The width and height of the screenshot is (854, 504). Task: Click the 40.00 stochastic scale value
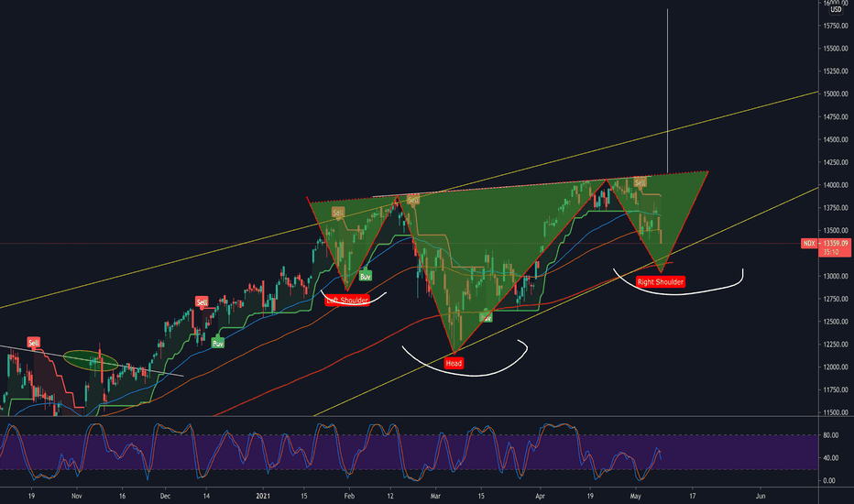coord(830,457)
